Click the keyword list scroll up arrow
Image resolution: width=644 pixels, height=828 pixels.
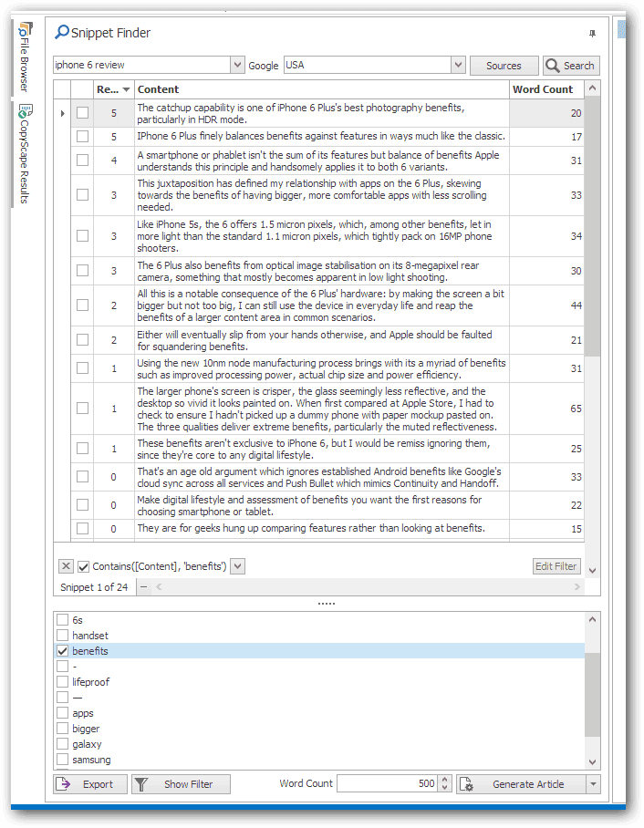[x=592, y=619]
